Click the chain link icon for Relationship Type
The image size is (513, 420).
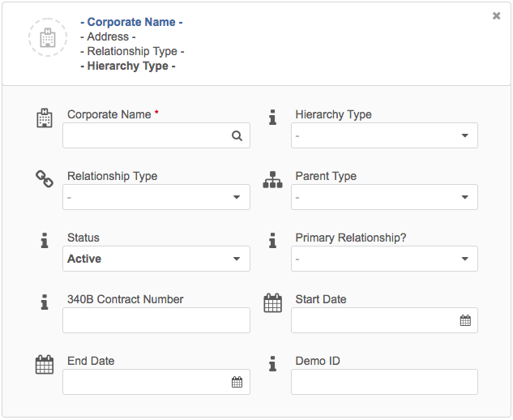pyautogui.click(x=44, y=179)
